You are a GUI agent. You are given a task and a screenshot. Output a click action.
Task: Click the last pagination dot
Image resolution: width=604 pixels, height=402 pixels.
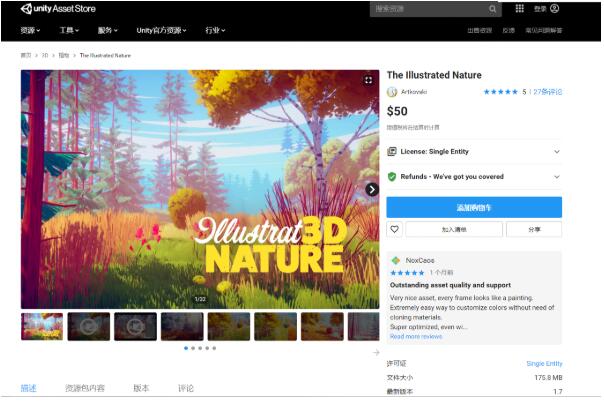pyautogui.click(x=214, y=348)
